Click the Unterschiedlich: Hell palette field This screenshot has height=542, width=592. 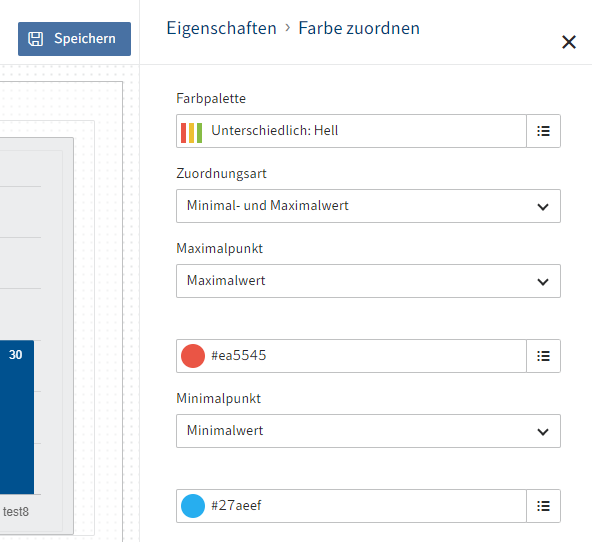[351, 131]
